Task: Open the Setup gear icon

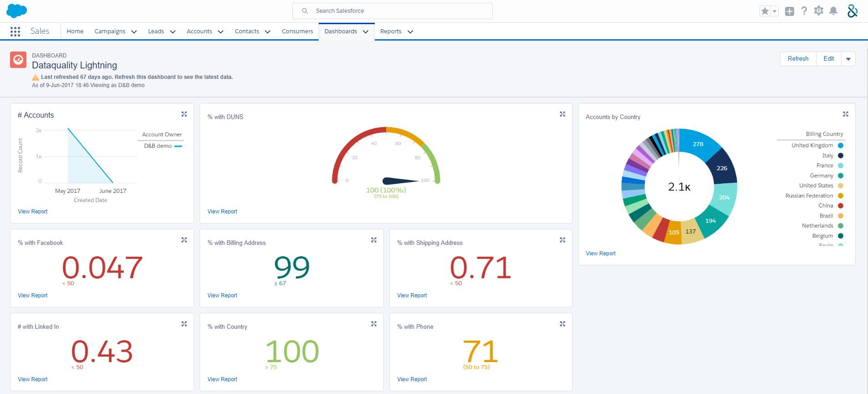Action: click(x=819, y=11)
